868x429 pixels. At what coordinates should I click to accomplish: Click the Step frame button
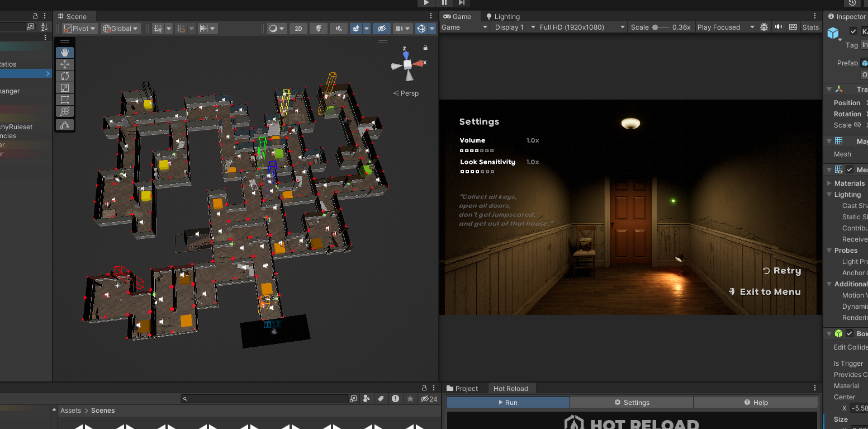tap(461, 3)
